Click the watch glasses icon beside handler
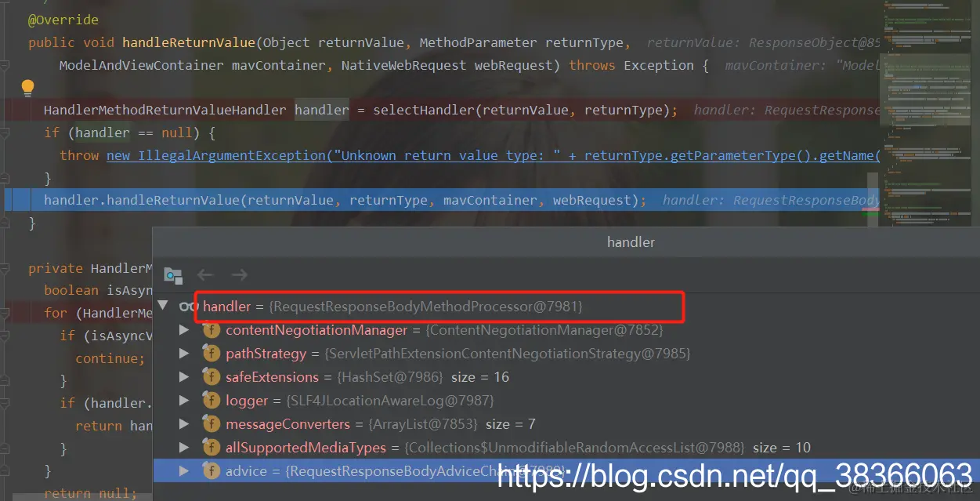The image size is (980, 501). (189, 307)
